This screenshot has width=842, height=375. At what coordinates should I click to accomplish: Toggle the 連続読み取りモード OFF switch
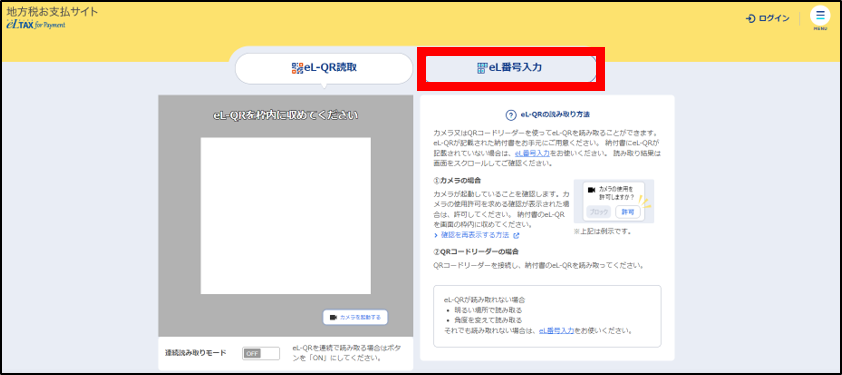pos(261,353)
